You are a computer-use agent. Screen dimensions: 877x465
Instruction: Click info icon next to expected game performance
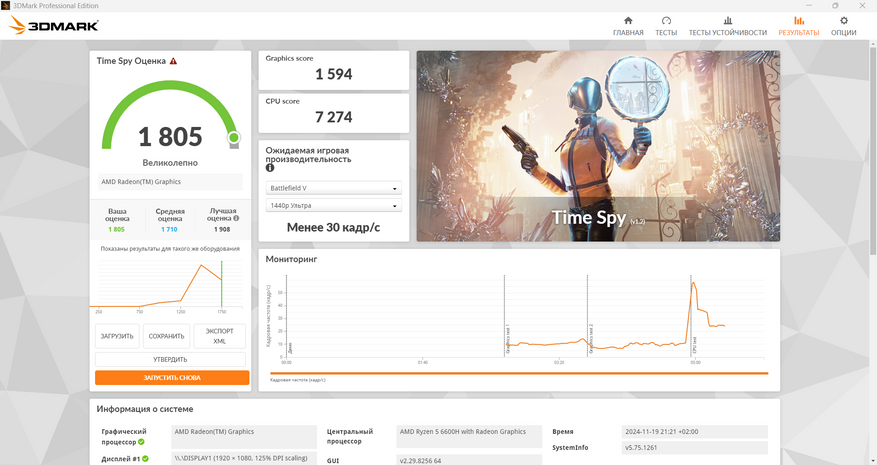tap(270, 168)
